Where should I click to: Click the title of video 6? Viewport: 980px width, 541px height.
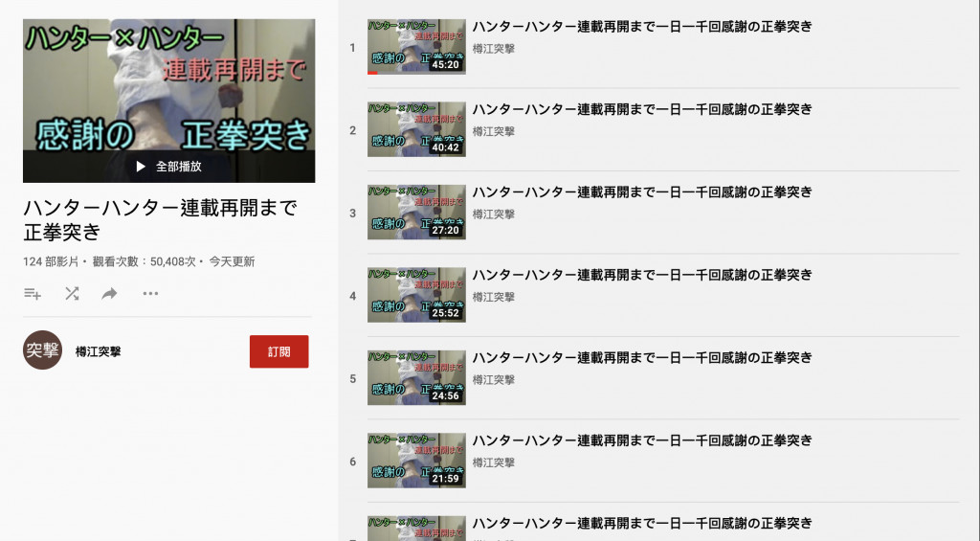(642, 440)
